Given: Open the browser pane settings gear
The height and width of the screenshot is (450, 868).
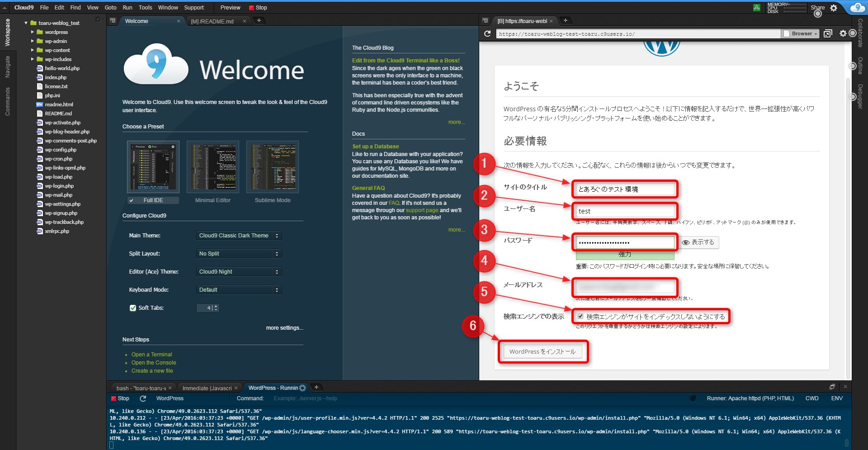Looking at the screenshot, I should click(x=843, y=33).
